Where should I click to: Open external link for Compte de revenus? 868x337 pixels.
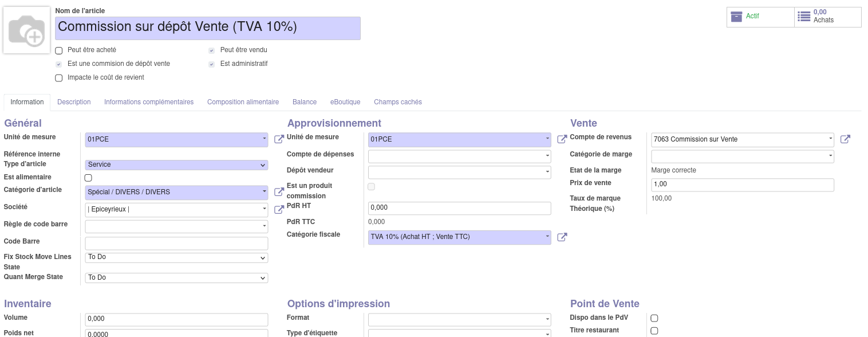tap(845, 139)
